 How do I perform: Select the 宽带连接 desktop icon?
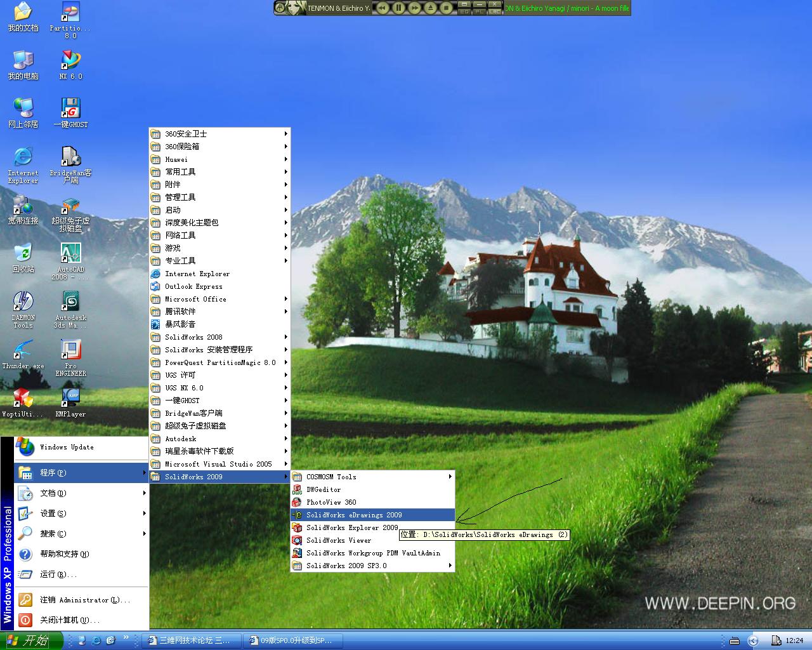pyautogui.click(x=23, y=210)
